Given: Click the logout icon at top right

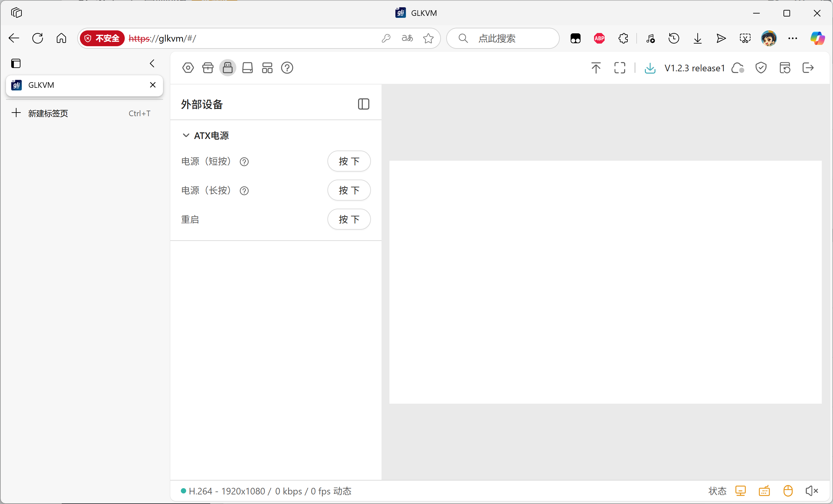Looking at the screenshot, I should tap(808, 68).
